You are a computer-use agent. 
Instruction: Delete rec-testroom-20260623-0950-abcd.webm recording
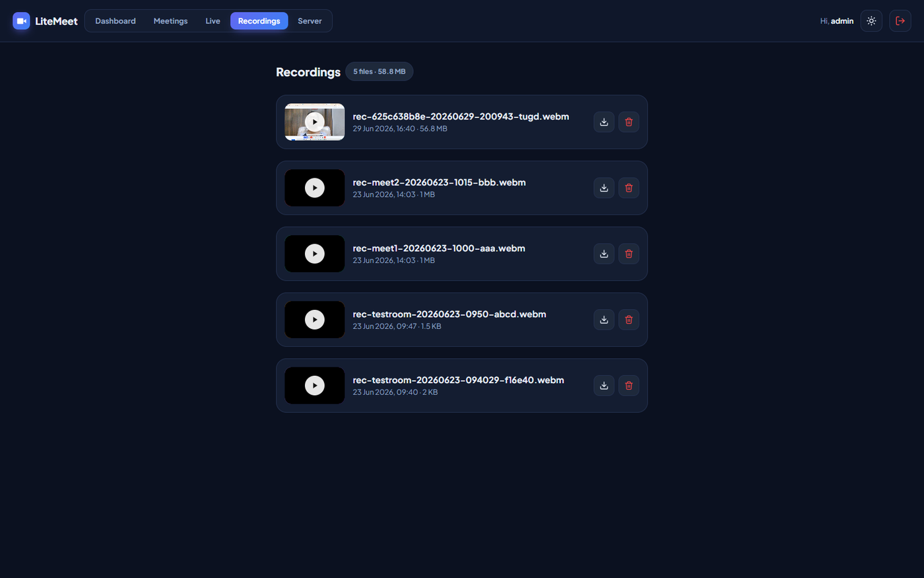coord(629,320)
